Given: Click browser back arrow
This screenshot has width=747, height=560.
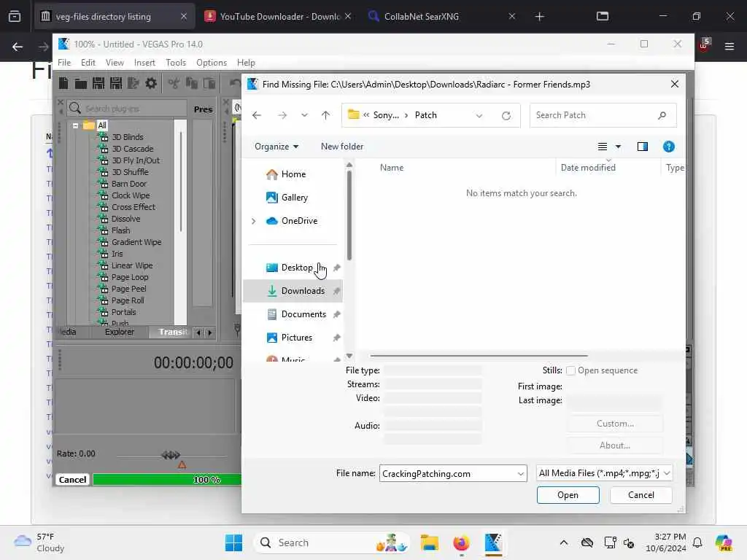Looking at the screenshot, I should click(18, 47).
